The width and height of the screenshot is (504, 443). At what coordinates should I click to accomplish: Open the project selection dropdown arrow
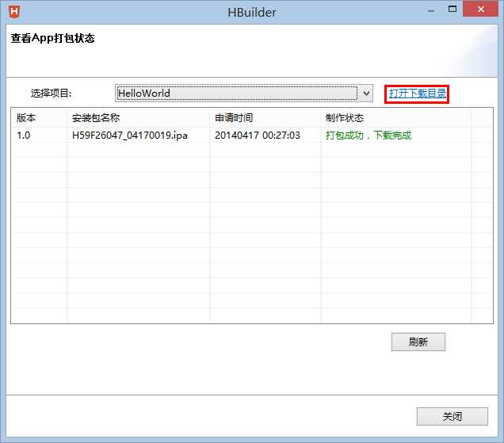(366, 94)
